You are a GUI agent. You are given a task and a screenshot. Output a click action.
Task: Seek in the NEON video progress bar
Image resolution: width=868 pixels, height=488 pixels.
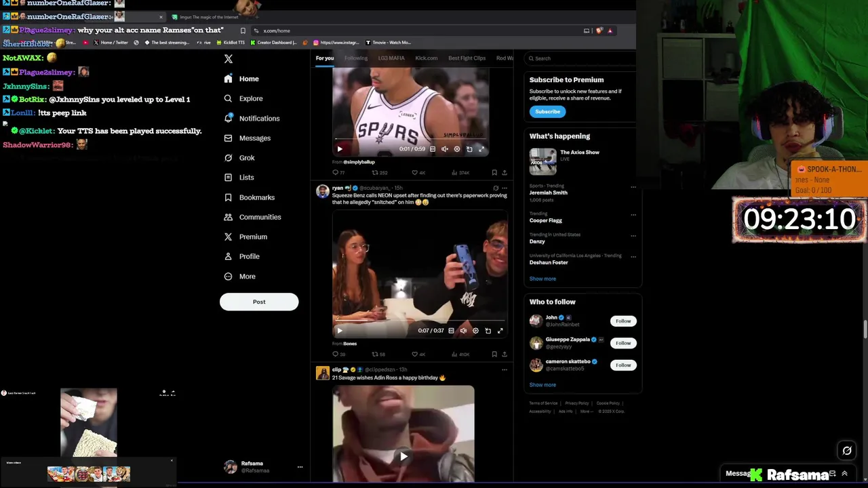pos(420,320)
